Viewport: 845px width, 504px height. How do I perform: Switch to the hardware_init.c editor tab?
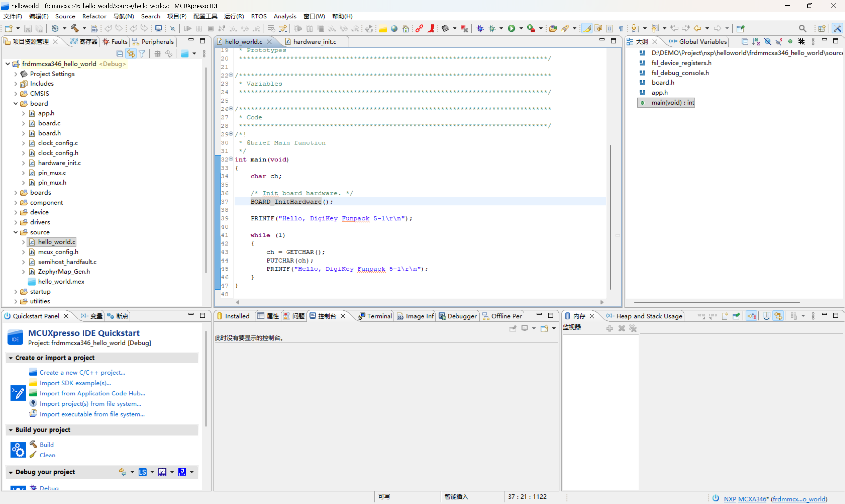coord(315,42)
